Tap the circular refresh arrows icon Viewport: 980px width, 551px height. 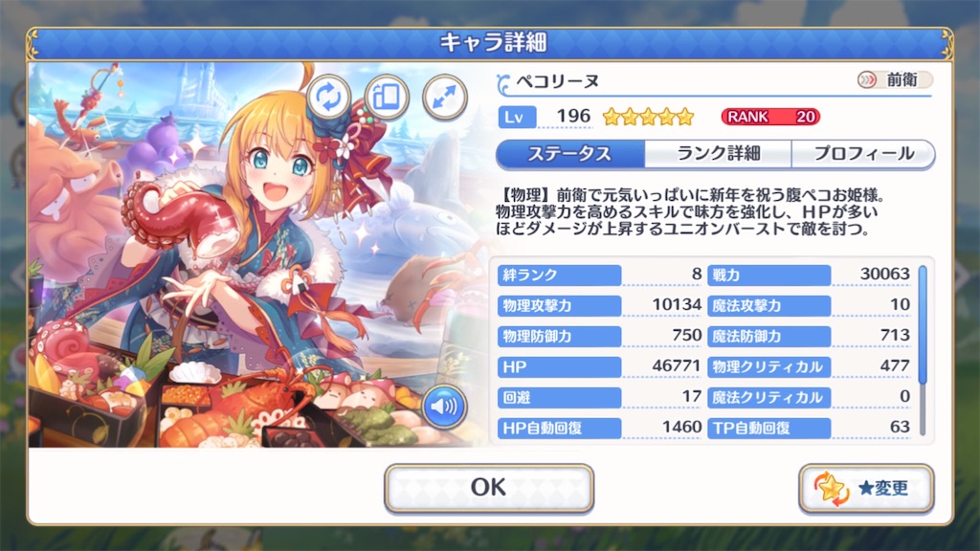329,98
